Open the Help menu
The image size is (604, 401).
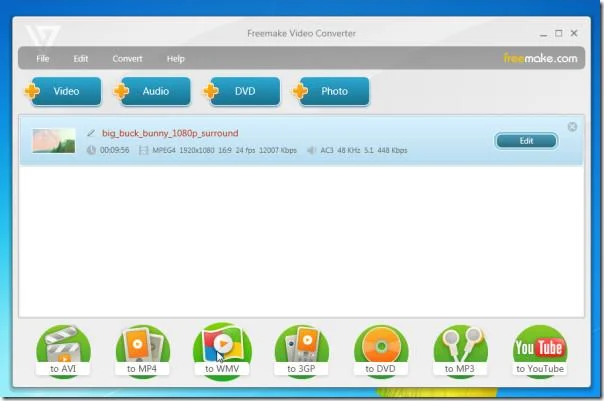pyautogui.click(x=176, y=59)
